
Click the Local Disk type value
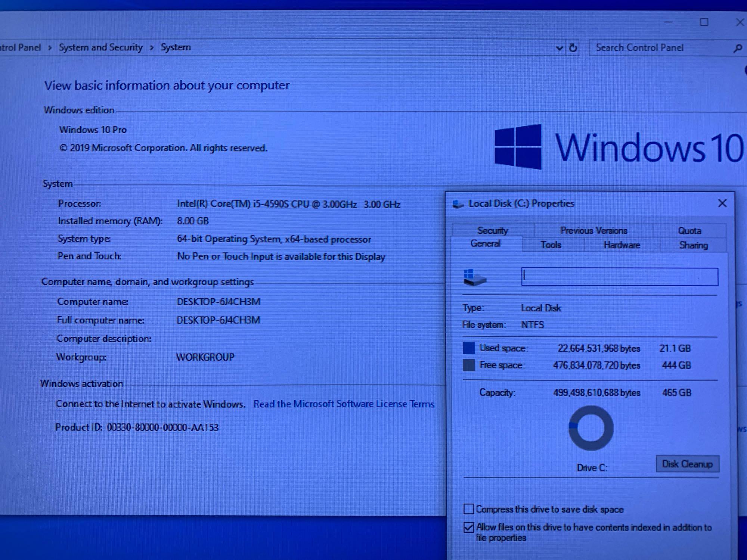tap(541, 308)
